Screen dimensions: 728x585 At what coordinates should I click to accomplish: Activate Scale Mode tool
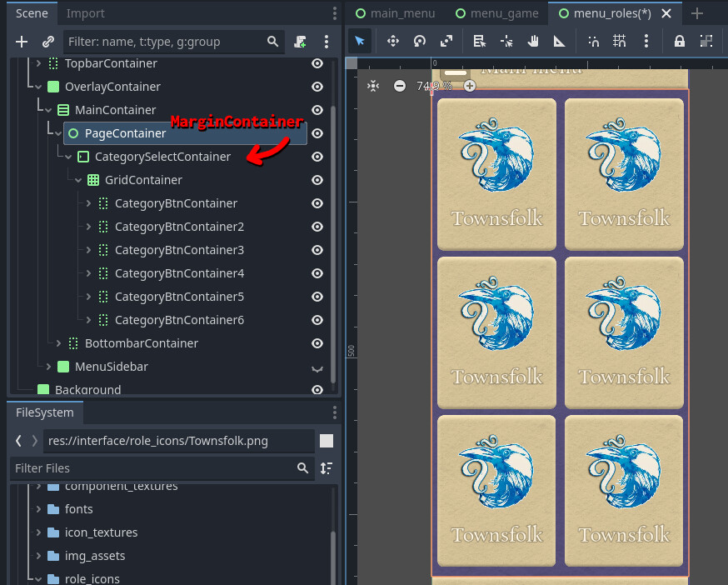pos(446,41)
